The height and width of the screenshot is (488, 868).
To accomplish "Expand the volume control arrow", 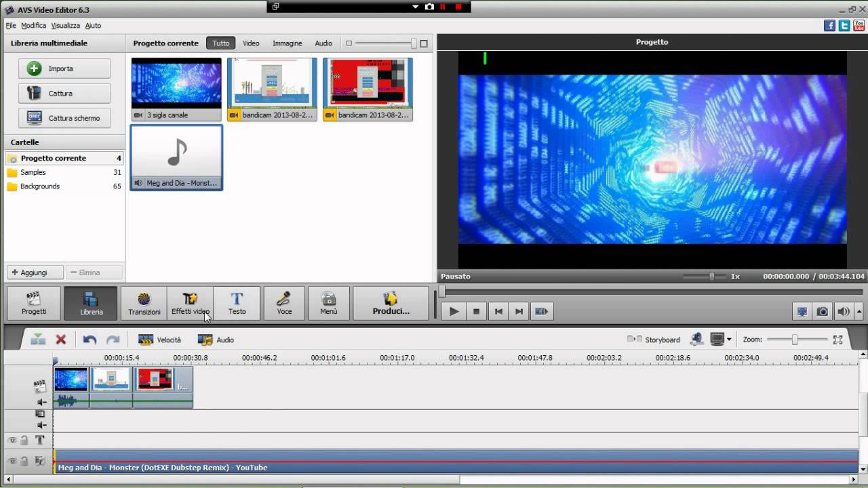I will [x=859, y=312].
